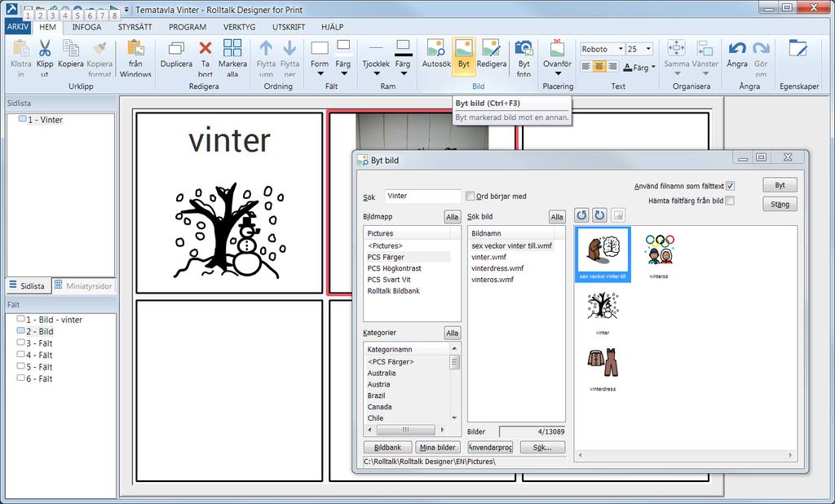Click Byt foto camera icon
Image resolution: width=835 pixels, height=504 pixels.
[524, 57]
